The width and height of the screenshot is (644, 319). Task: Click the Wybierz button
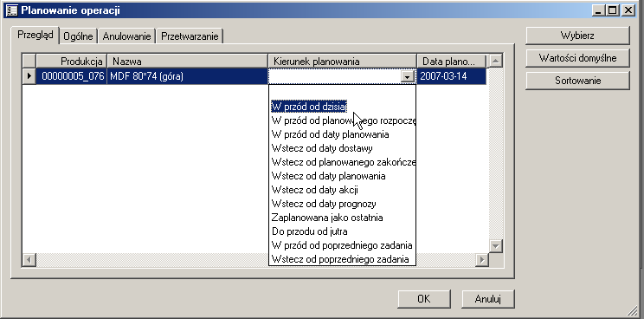pyautogui.click(x=577, y=36)
